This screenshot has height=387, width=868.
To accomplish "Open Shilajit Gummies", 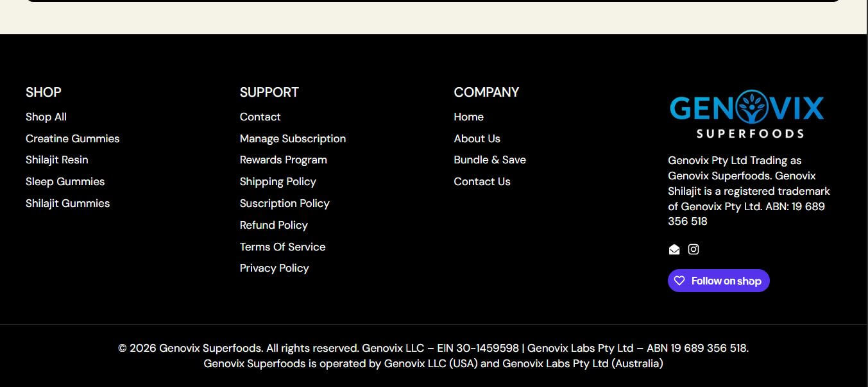I will [67, 203].
